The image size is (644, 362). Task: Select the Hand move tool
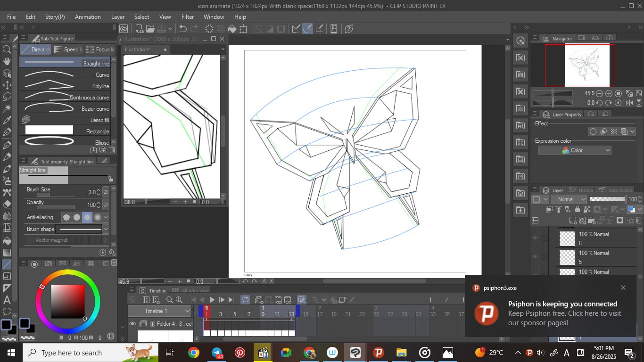click(x=7, y=61)
